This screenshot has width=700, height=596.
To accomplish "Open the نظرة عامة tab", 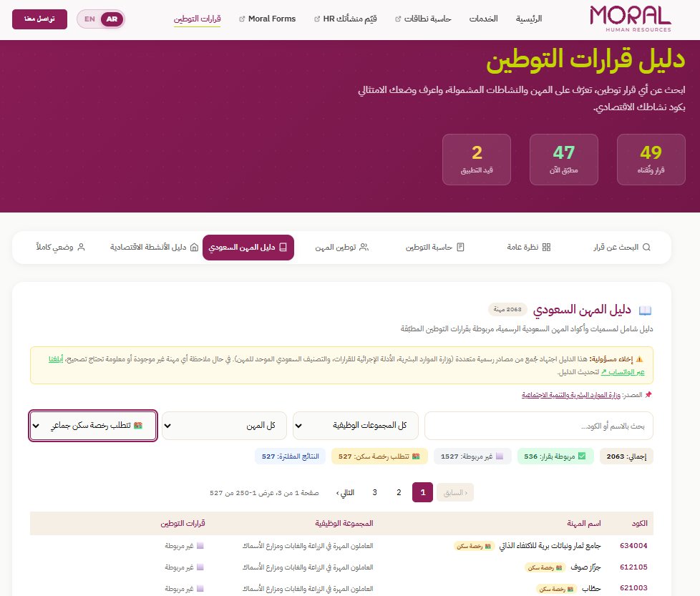I will (x=528, y=247).
